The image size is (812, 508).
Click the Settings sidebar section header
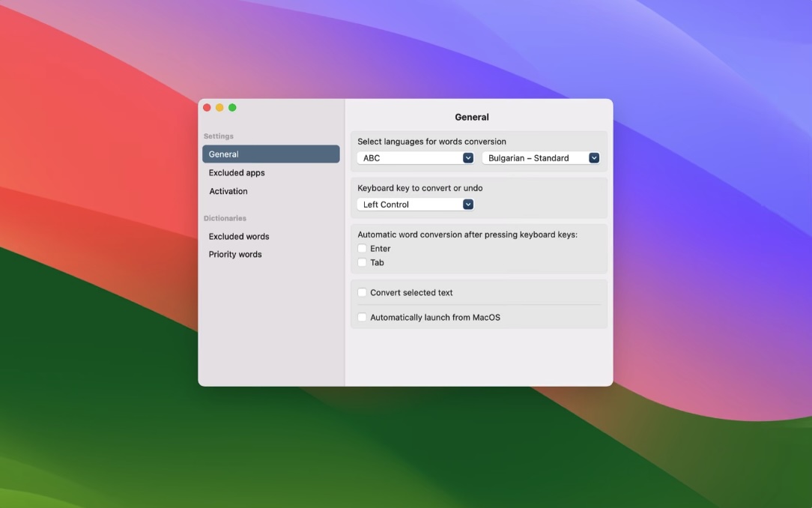point(219,136)
